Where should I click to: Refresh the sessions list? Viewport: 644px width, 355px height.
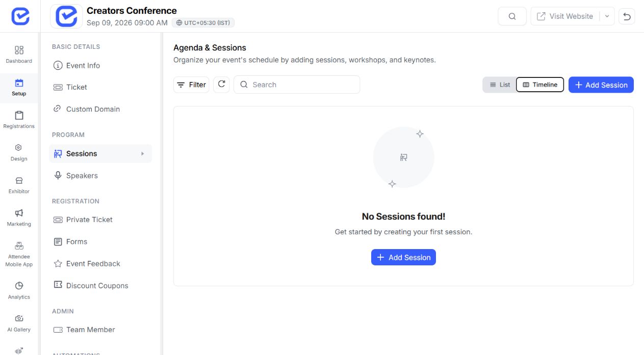221,85
